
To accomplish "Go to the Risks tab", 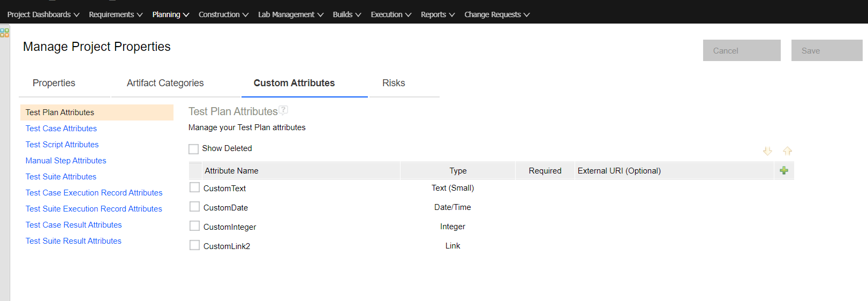I will pos(394,83).
